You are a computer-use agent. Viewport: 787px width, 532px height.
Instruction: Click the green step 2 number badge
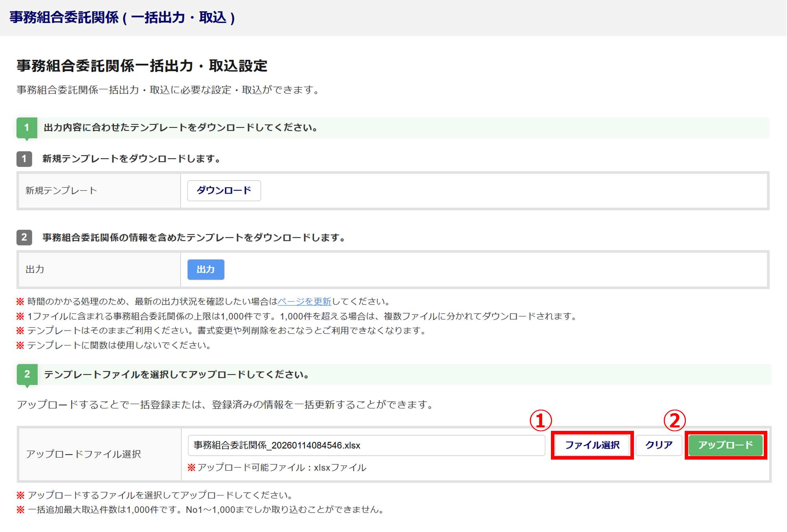point(27,374)
